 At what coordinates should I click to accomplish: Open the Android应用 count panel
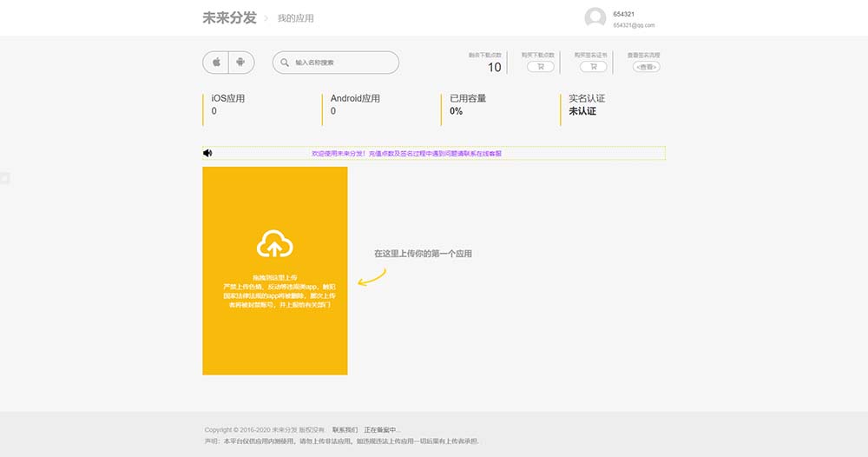click(x=355, y=105)
